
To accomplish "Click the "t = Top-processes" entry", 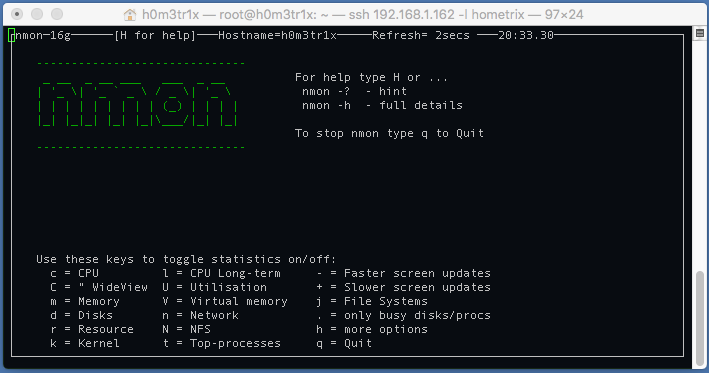I will [x=221, y=344].
